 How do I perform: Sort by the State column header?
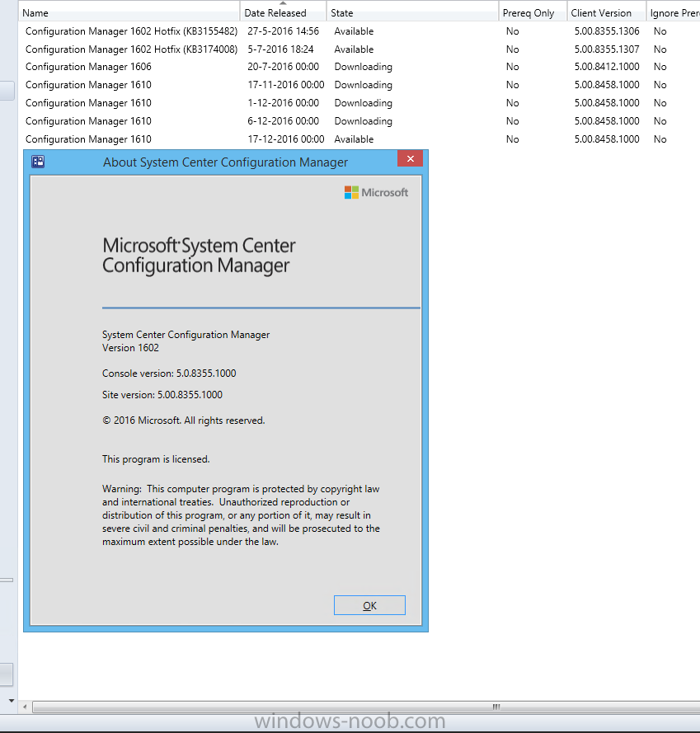(x=413, y=13)
